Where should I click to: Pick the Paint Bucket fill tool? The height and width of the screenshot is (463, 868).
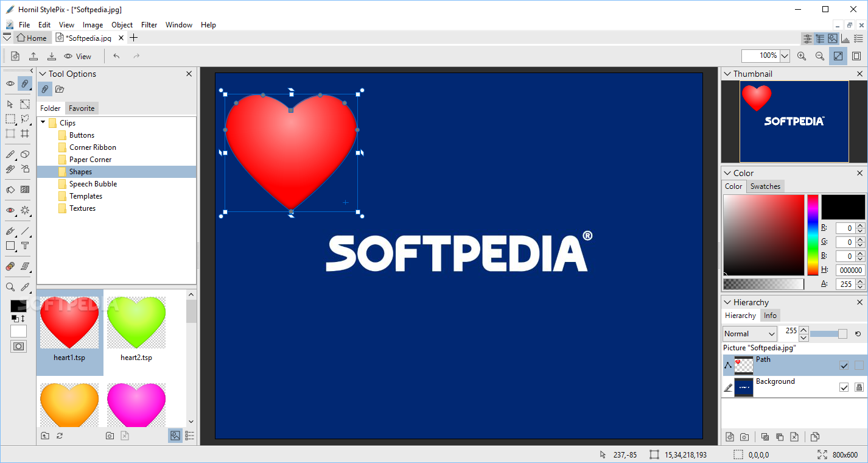(10, 190)
